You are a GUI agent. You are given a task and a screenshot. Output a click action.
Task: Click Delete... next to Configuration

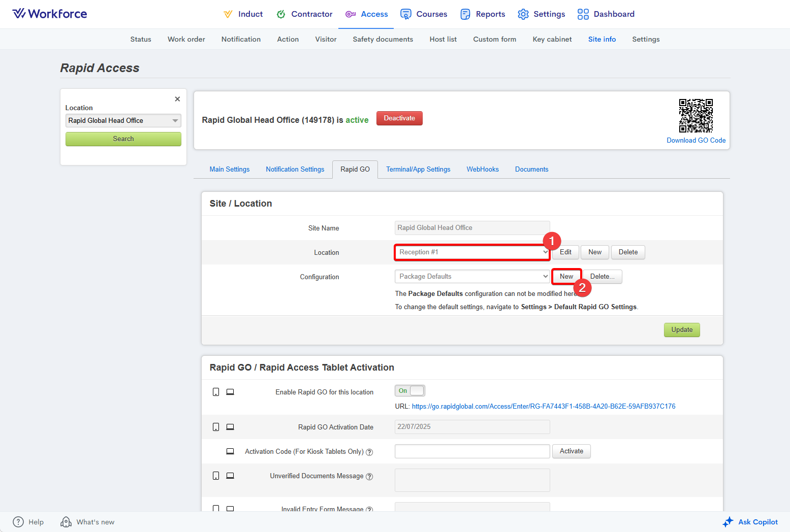point(603,277)
